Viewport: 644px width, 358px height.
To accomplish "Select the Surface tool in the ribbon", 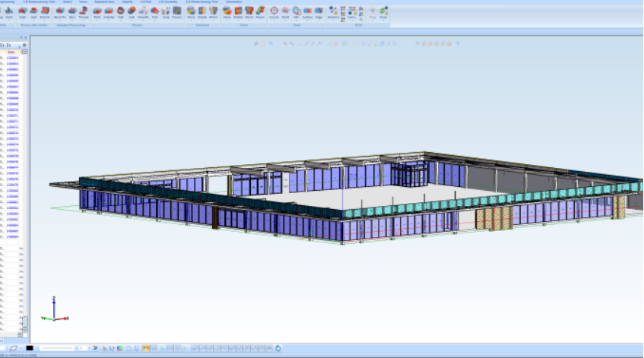I will [x=307, y=12].
